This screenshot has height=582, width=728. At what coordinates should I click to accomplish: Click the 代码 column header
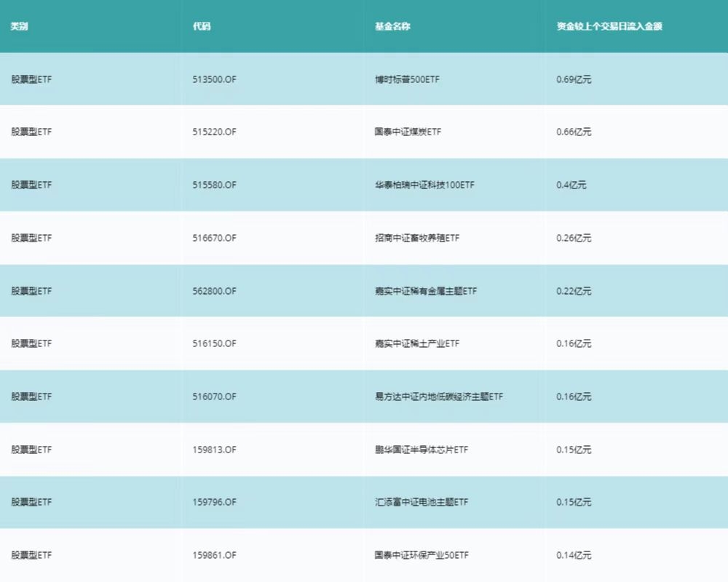[x=202, y=26]
